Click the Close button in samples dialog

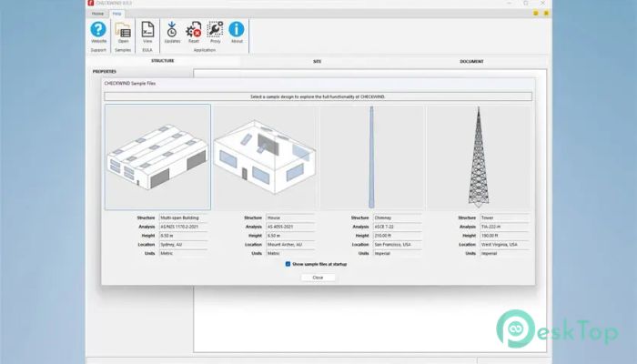318,278
